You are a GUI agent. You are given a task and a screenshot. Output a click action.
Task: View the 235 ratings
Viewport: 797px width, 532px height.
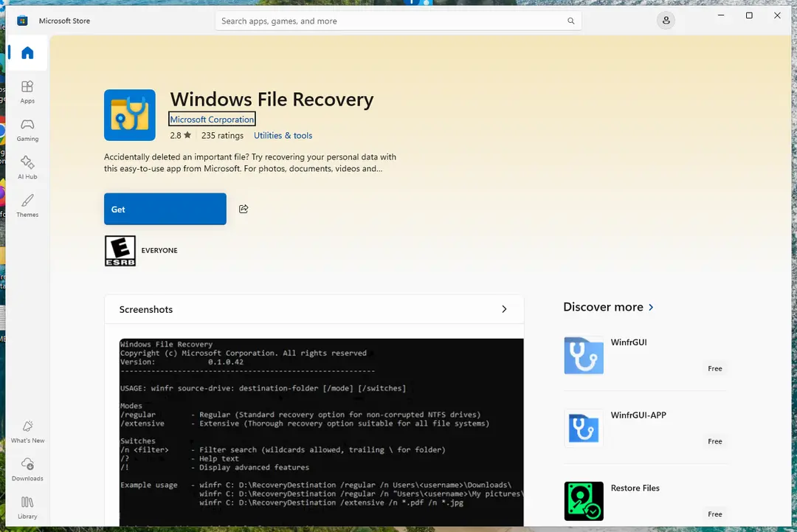(222, 136)
